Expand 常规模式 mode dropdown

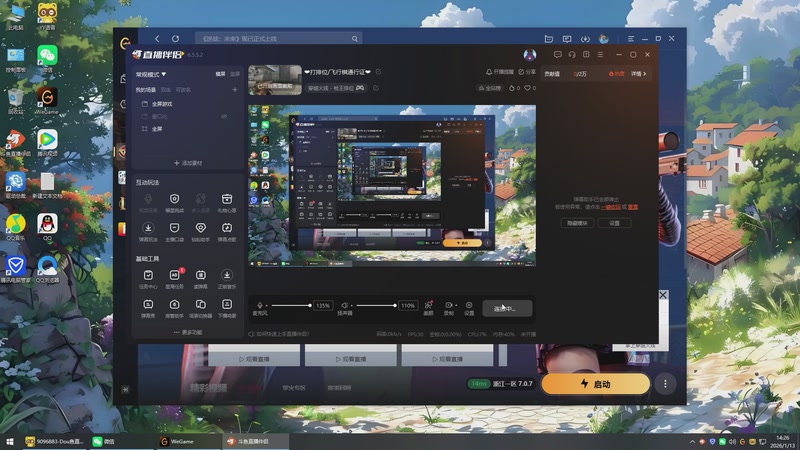coord(151,74)
